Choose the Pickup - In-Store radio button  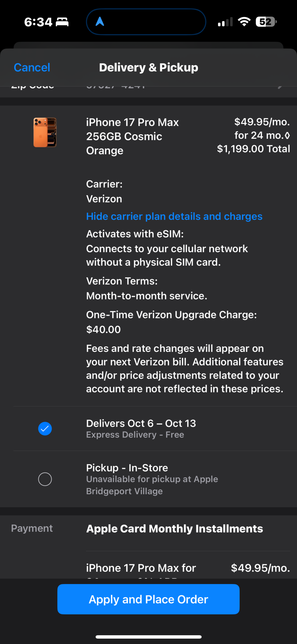pos(45,479)
